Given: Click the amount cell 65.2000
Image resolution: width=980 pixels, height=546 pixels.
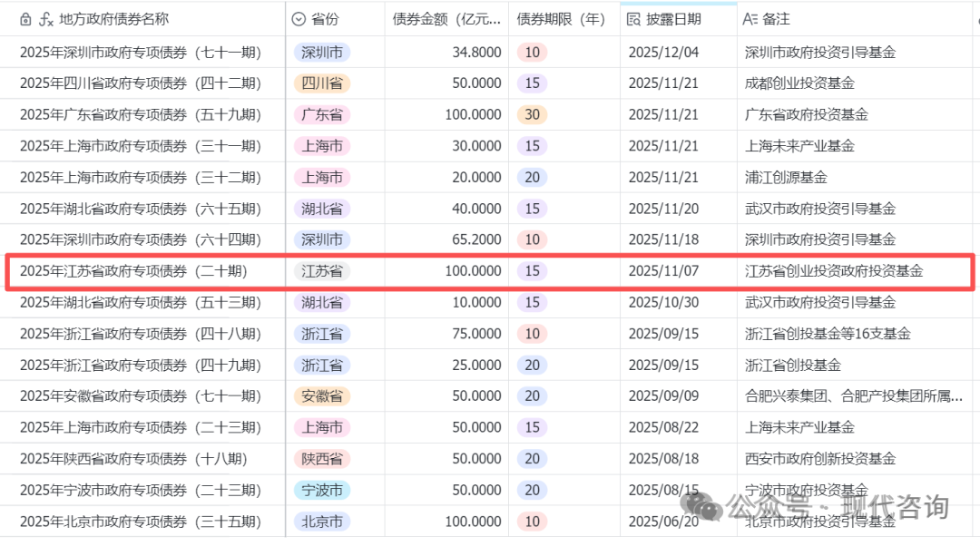Looking at the screenshot, I should click(x=446, y=239).
